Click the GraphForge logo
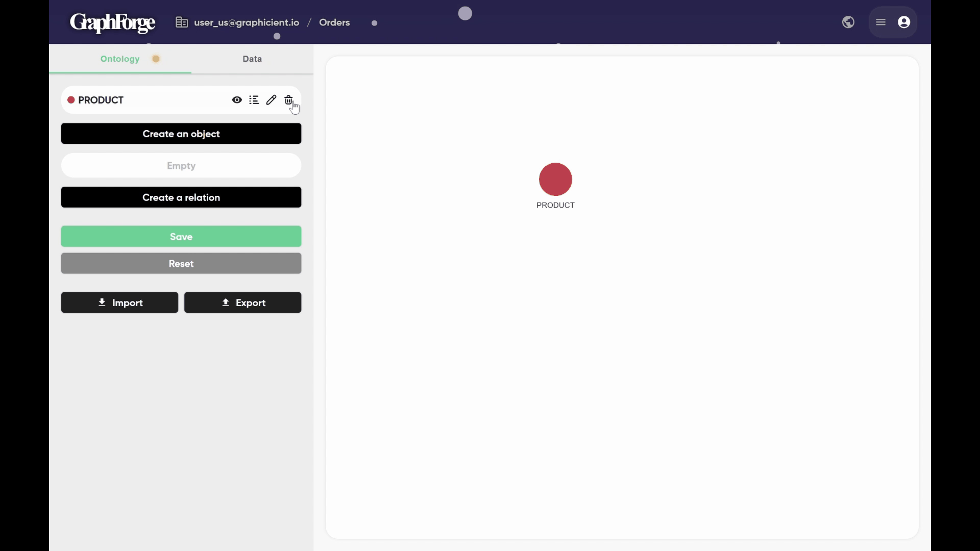Image resolution: width=980 pixels, height=551 pixels. click(x=112, y=22)
